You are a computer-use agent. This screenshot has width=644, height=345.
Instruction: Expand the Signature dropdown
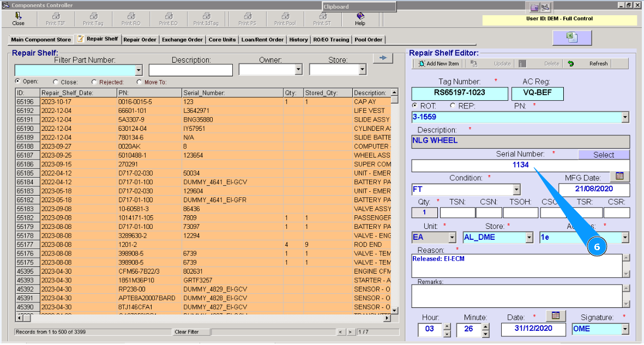pos(625,329)
